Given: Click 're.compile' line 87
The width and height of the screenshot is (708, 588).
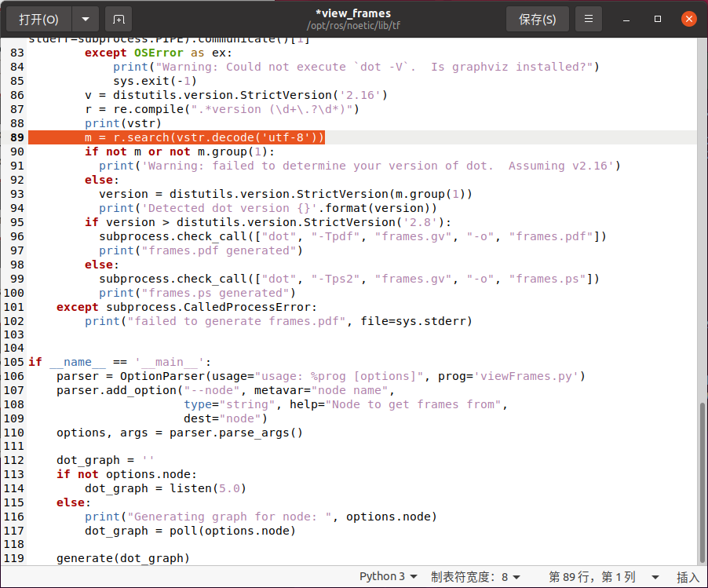Looking at the screenshot, I should 221,109.
